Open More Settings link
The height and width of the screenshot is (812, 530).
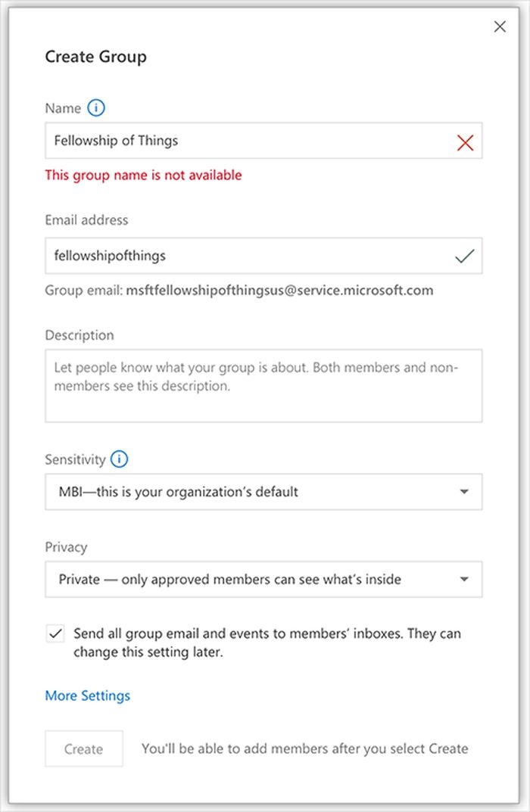tap(88, 695)
